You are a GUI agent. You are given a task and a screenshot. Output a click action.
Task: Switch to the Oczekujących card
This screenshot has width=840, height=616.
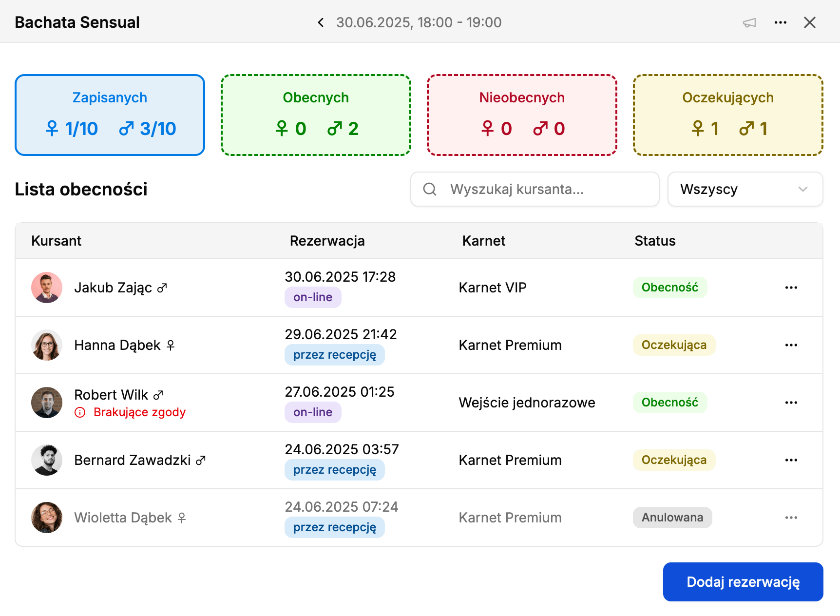(728, 115)
